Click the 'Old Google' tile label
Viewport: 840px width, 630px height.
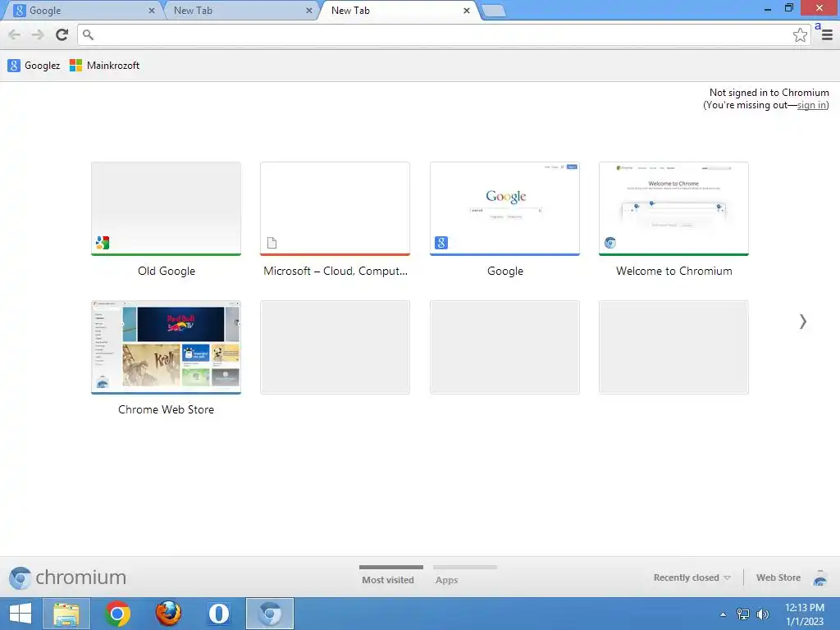166,271
